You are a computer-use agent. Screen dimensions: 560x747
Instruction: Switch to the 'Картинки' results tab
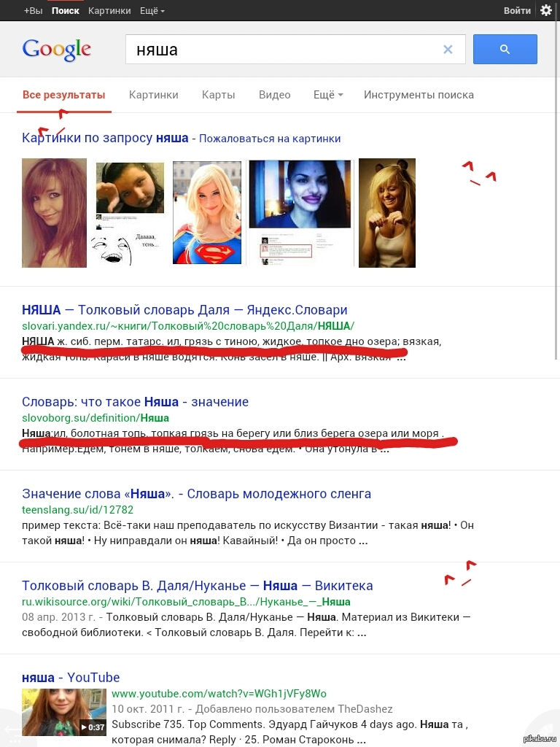tap(153, 95)
